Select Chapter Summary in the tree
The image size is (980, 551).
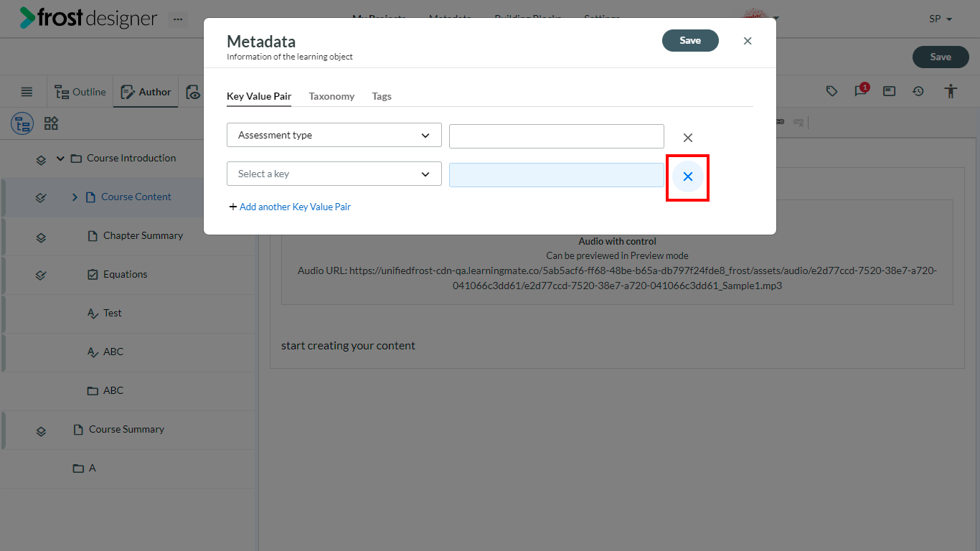[x=143, y=235]
